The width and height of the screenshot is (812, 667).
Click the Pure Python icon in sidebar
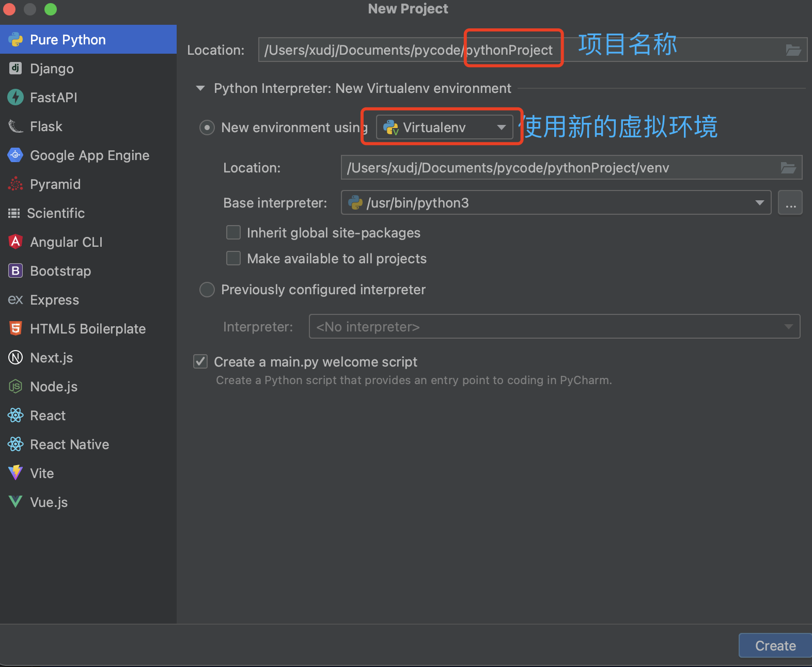[15, 40]
